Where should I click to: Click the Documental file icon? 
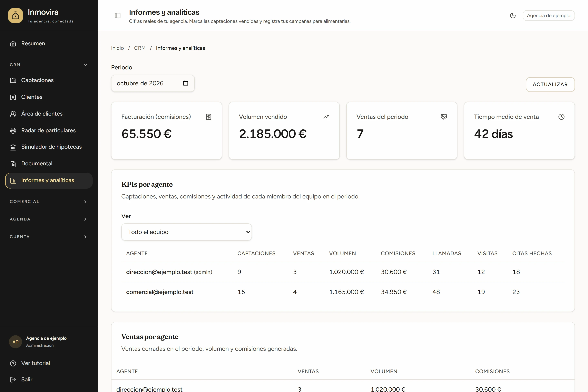click(x=13, y=164)
